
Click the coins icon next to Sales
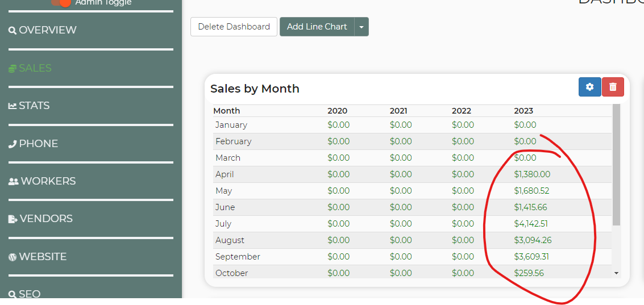(x=13, y=68)
